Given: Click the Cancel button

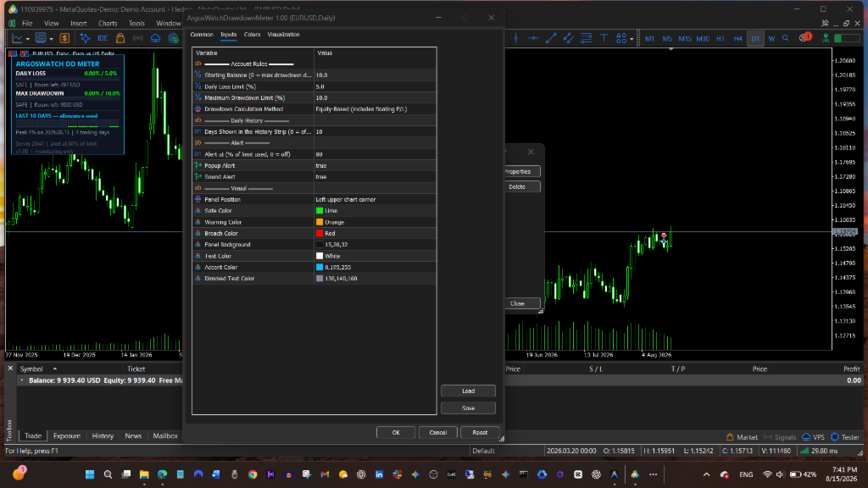Looking at the screenshot, I should tap(438, 433).
